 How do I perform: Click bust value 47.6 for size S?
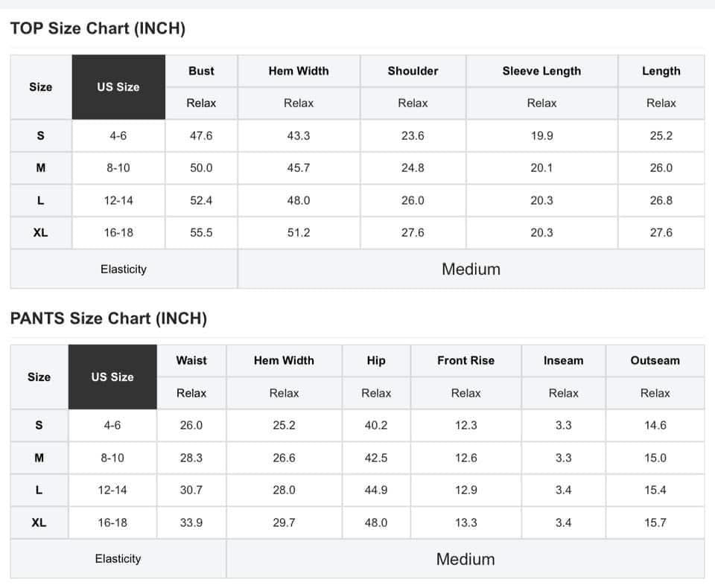click(x=201, y=135)
